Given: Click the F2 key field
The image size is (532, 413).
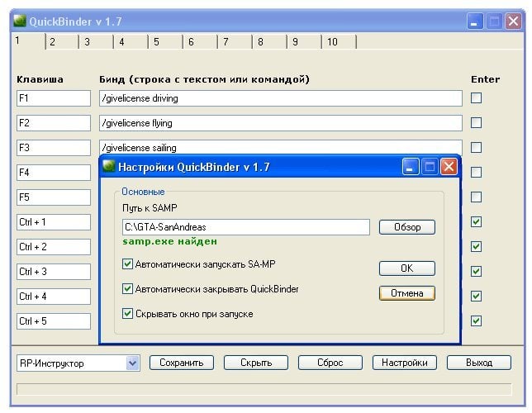Looking at the screenshot, I should point(54,123).
